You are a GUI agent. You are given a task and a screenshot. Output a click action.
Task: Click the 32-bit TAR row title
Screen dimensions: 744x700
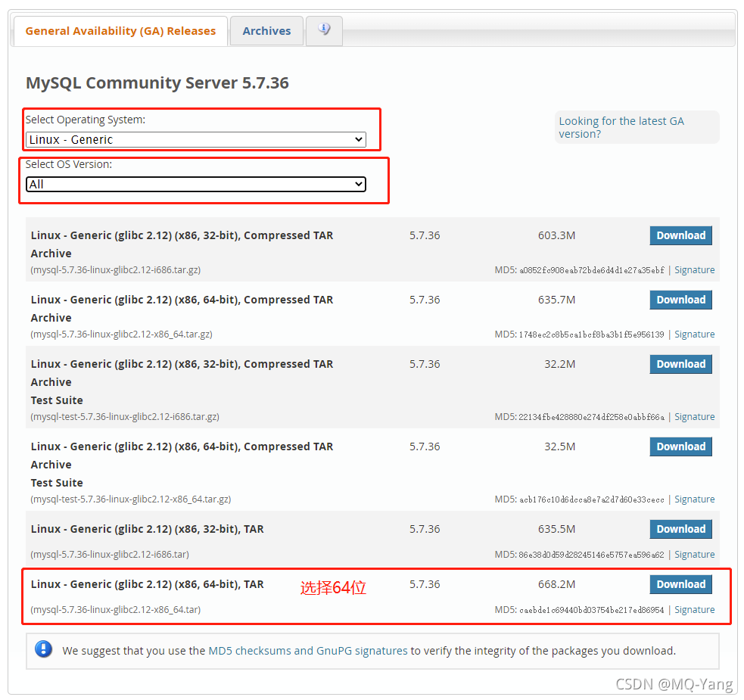(147, 529)
